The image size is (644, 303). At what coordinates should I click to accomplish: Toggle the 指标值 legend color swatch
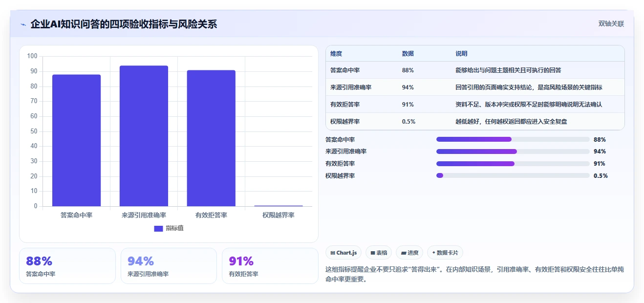[158, 228]
